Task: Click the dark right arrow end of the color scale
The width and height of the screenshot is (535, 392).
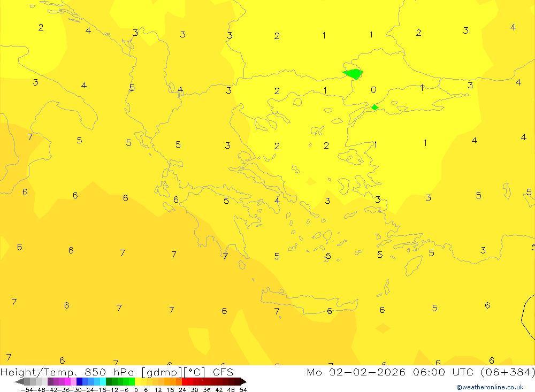Action: (243, 382)
